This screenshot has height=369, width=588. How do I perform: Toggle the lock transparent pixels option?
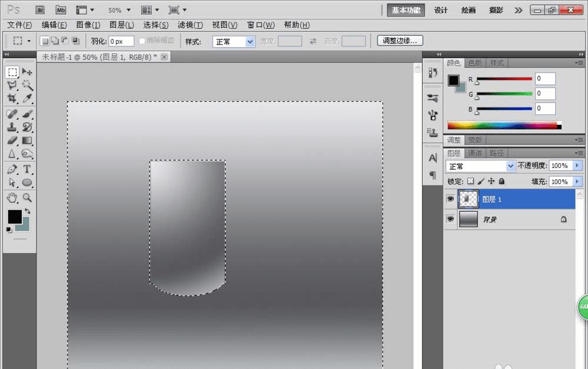(470, 182)
